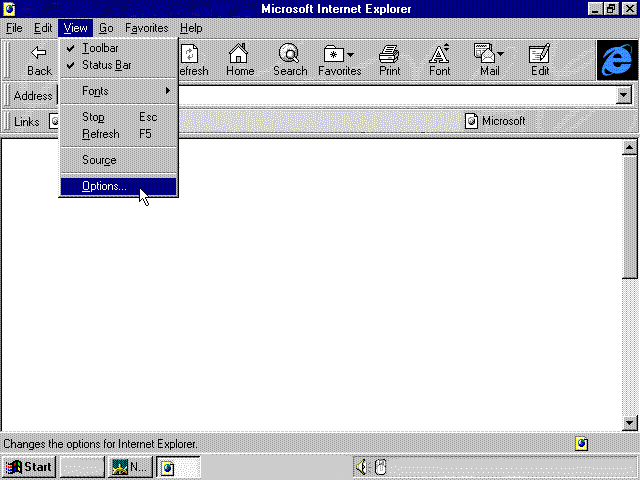Click the title bar Internet Explorer icon
Image resolution: width=640 pixels, height=480 pixels.
coord(9,9)
